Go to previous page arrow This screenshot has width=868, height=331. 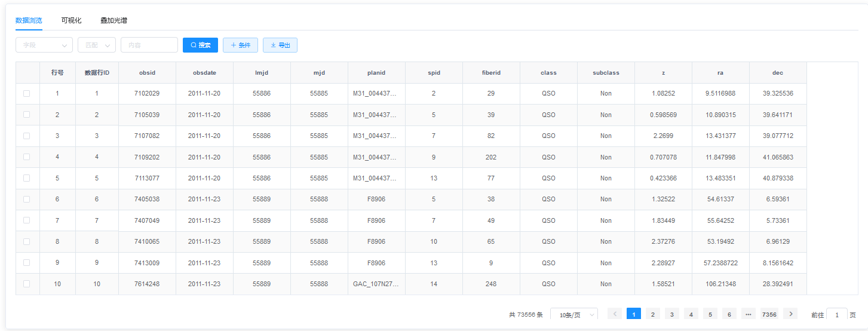615,314
